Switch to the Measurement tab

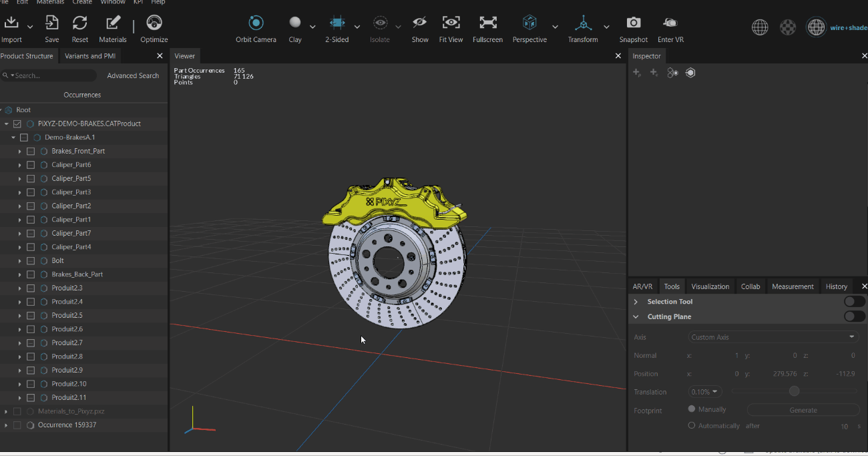click(x=793, y=286)
